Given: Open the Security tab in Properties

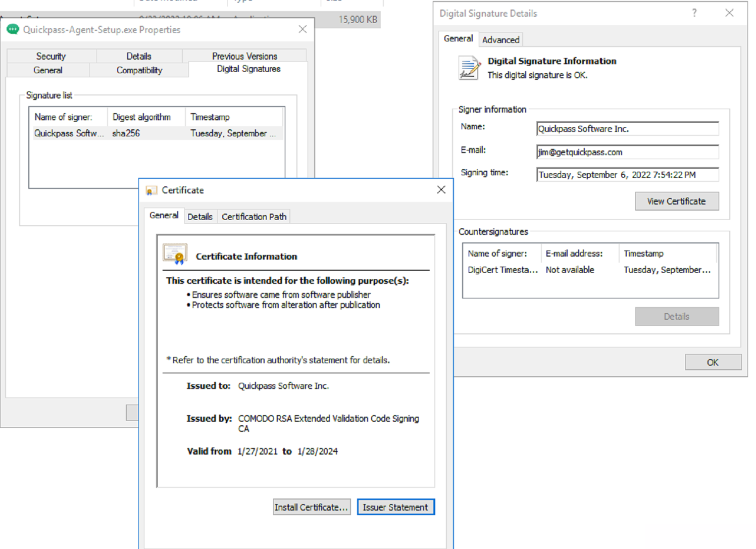Looking at the screenshot, I should (x=51, y=56).
